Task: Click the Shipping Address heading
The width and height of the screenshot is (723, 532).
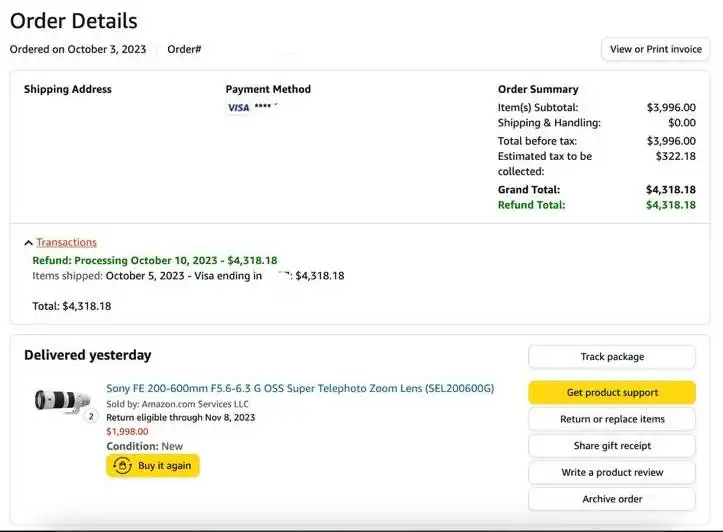Action: (68, 89)
